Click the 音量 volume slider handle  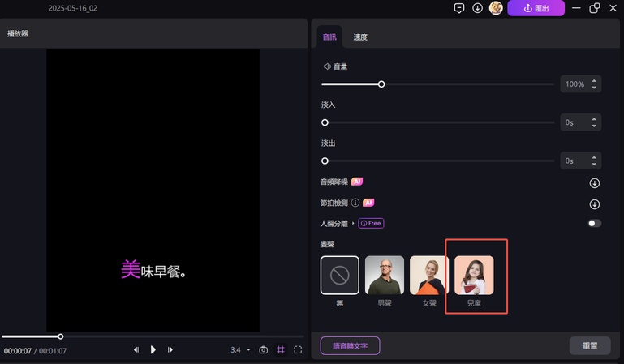point(381,84)
